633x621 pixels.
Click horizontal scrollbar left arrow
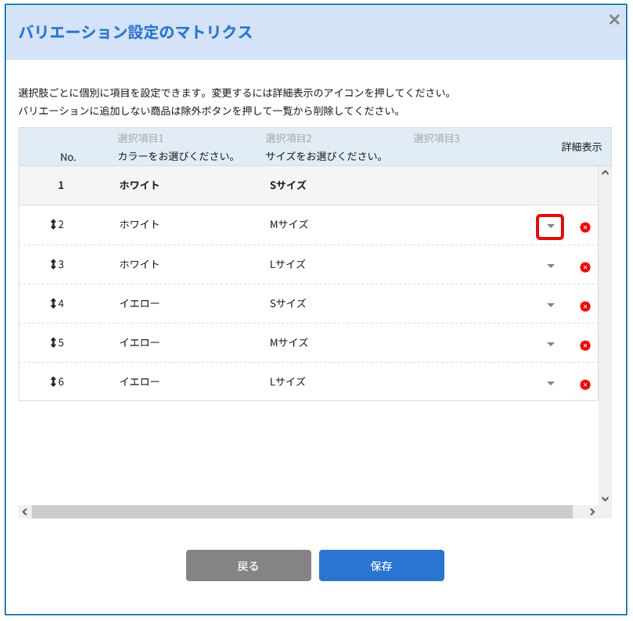coord(25,512)
